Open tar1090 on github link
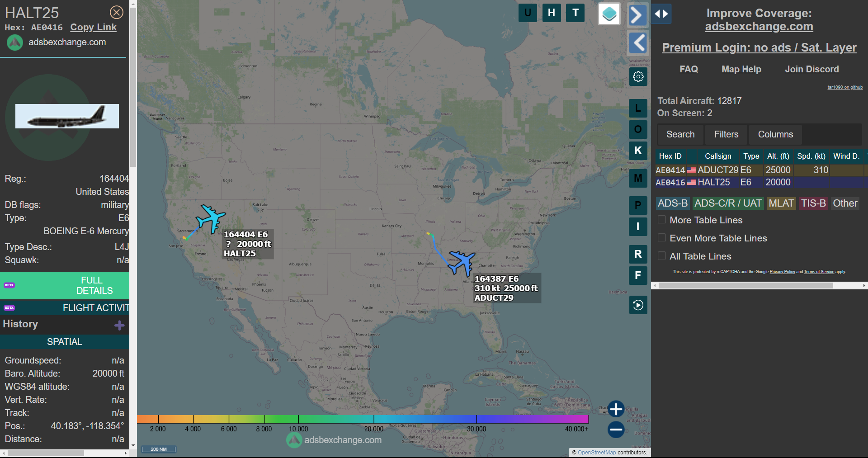 [845, 87]
